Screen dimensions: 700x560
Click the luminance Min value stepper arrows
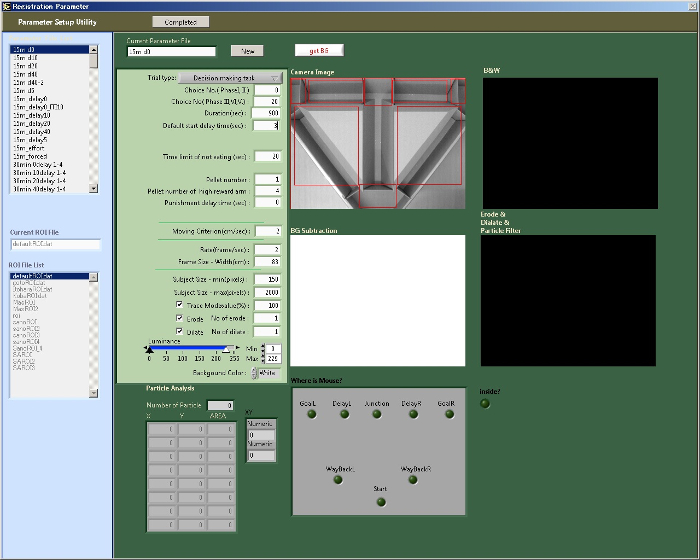264,346
